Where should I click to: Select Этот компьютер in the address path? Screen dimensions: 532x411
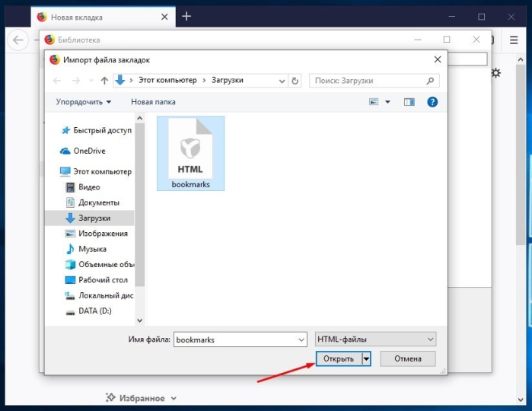167,80
